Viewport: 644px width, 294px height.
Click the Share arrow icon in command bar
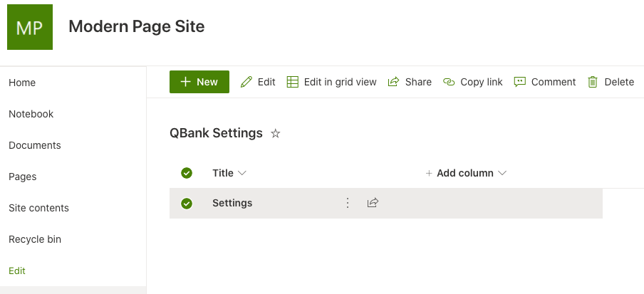click(x=393, y=82)
